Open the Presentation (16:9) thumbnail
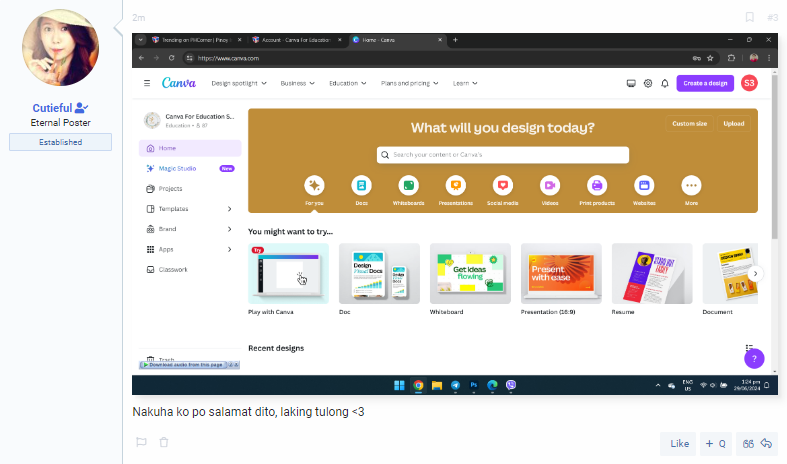This screenshot has width=787, height=464. (x=561, y=274)
